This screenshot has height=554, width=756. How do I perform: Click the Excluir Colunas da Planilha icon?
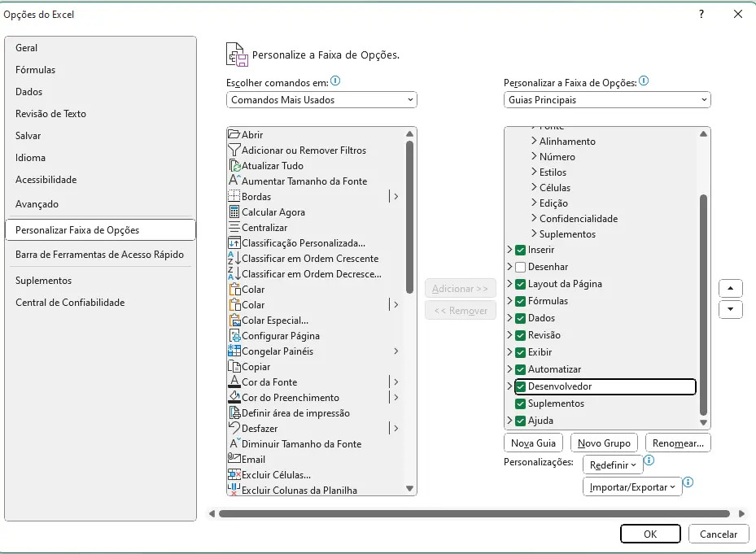pyautogui.click(x=234, y=490)
